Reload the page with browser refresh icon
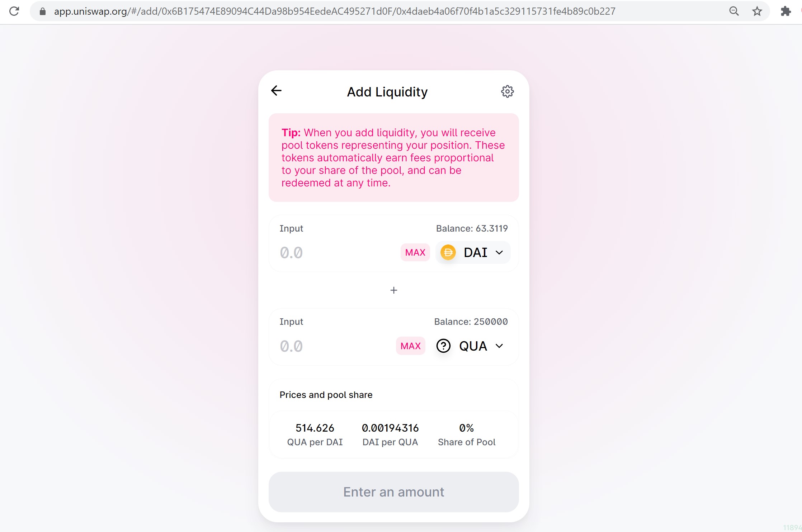The height and width of the screenshot is (532, 802). point(14,11)
